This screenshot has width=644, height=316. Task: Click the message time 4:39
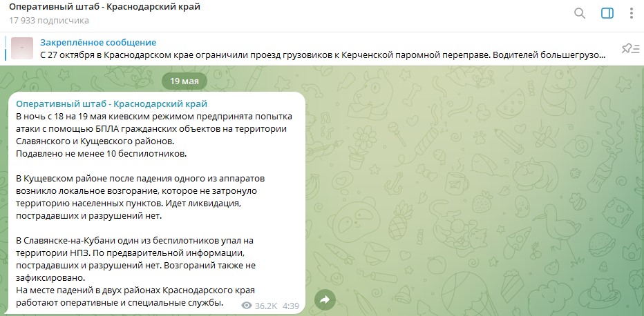pos(291,306)
